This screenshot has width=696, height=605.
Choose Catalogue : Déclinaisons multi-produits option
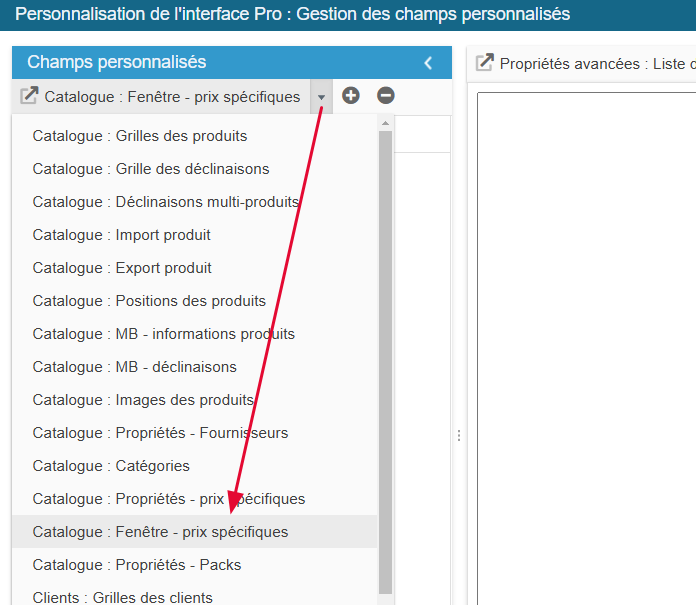click(166, 202)
